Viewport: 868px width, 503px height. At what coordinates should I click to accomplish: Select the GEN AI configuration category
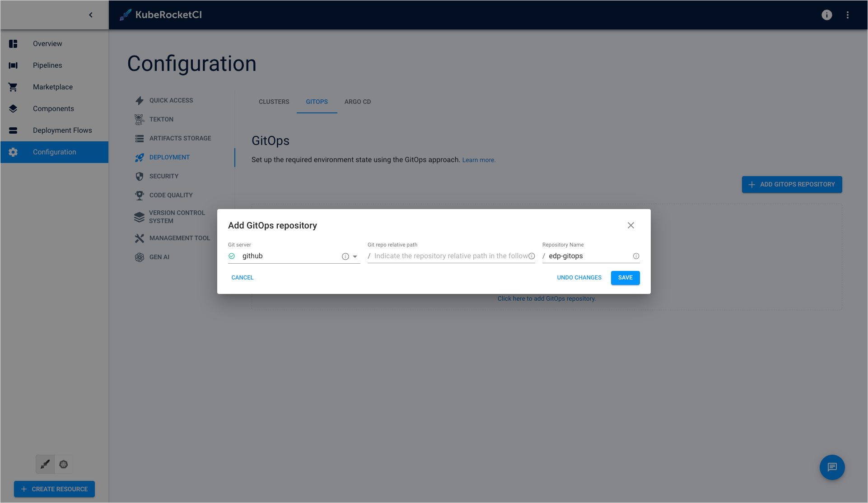click(x=159, y=257)
